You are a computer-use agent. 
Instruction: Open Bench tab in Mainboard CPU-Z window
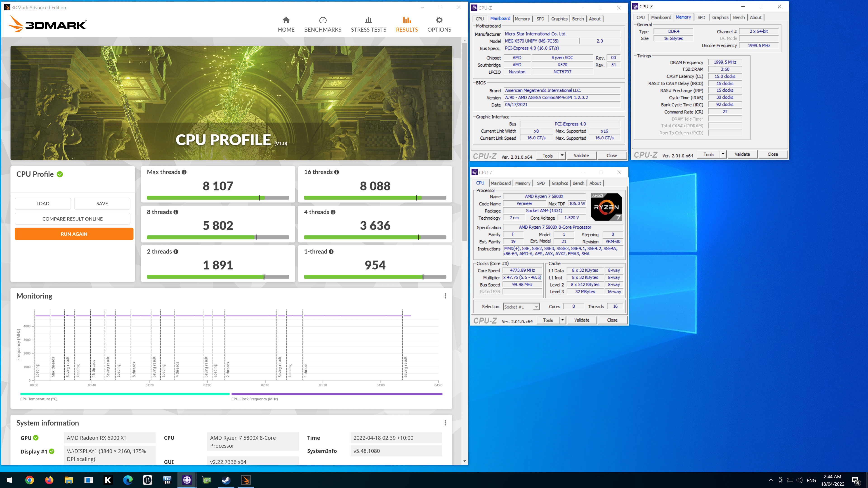coord(578,19)
